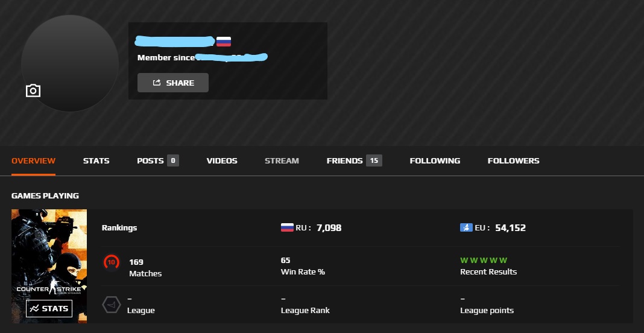Open the FOLLOWERS tab
This screenshot has width=644, height=333.
pyautogui.click(x=513, y=160)
